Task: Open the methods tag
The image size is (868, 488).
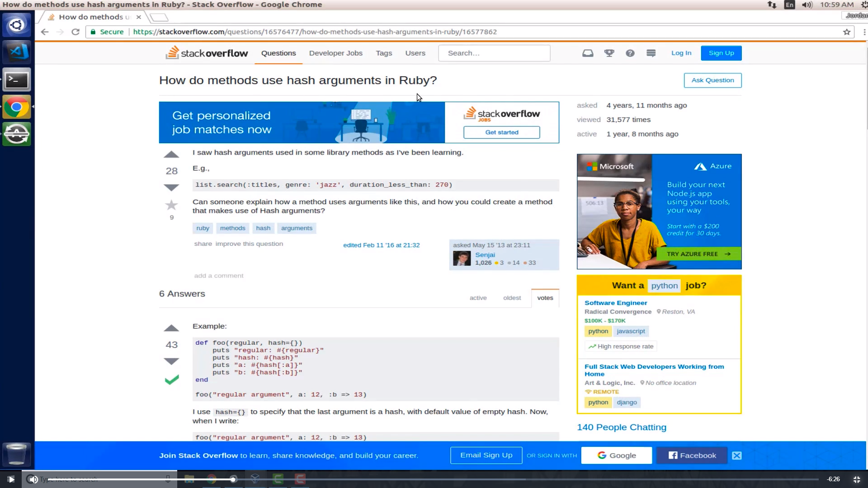Action: pos(232,228)
